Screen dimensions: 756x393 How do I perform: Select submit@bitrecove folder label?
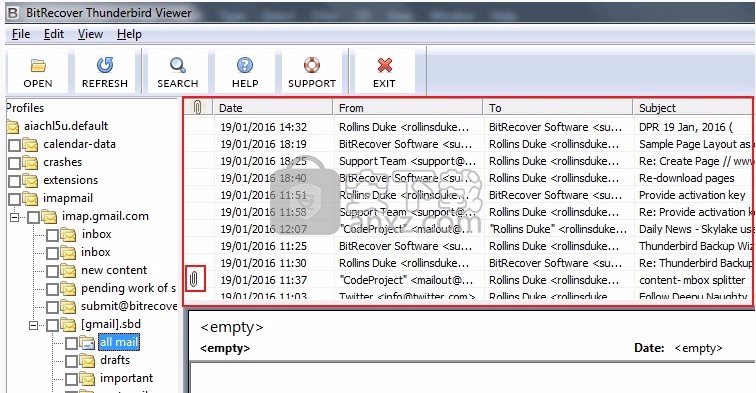tap(129, 306)
